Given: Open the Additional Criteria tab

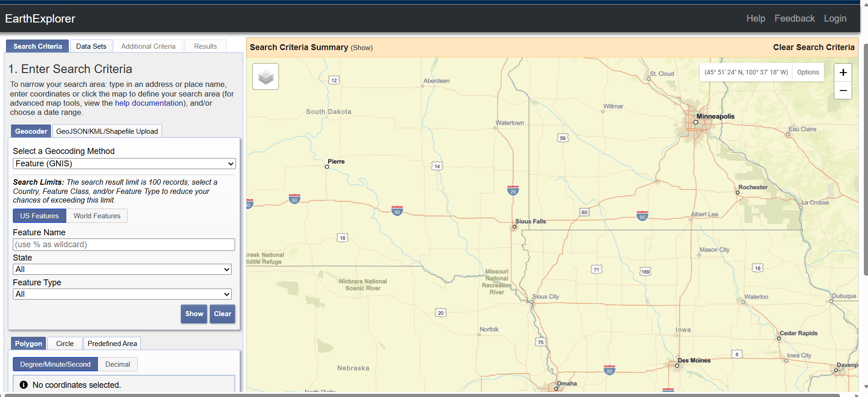Looking at the screenshot, I should (148, 46).
